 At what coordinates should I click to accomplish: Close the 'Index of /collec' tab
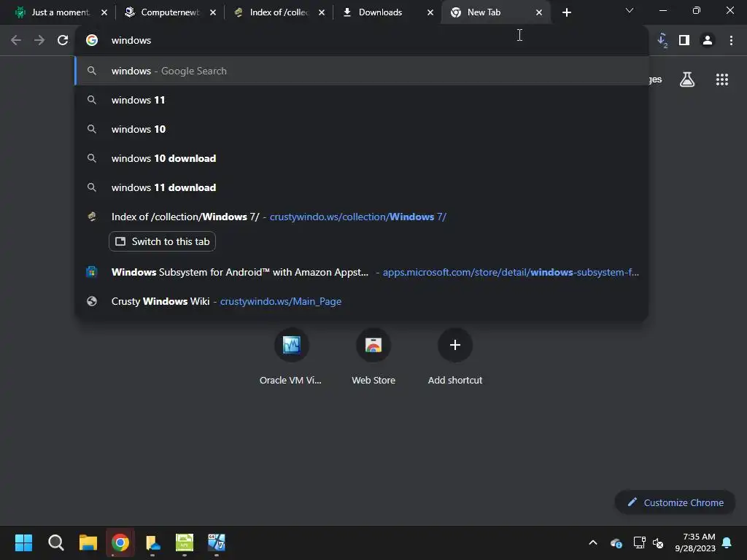322,12
